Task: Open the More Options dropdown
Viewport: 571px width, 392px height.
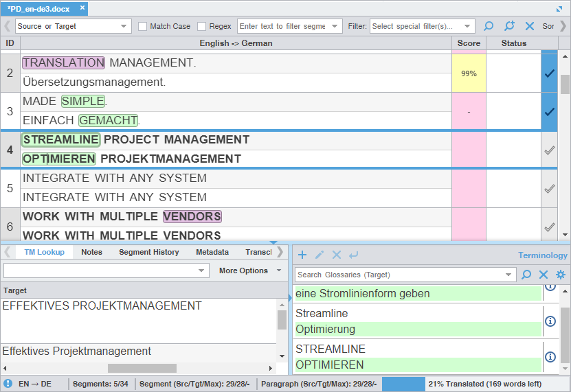Action: coord(250,270)
